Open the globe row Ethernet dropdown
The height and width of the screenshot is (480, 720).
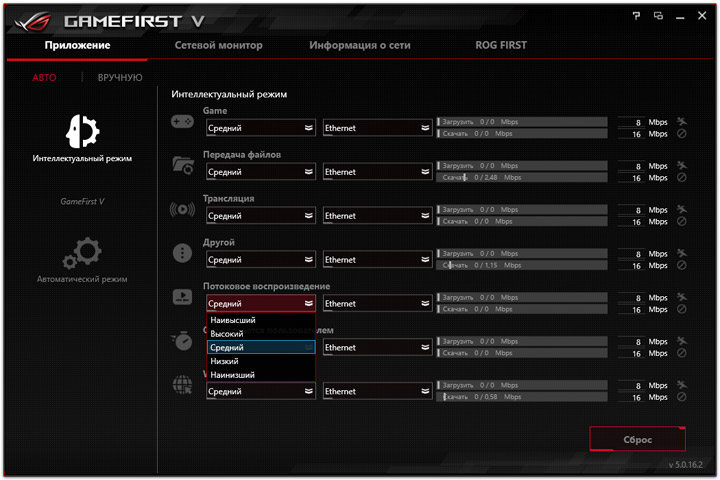coord(377,391)
